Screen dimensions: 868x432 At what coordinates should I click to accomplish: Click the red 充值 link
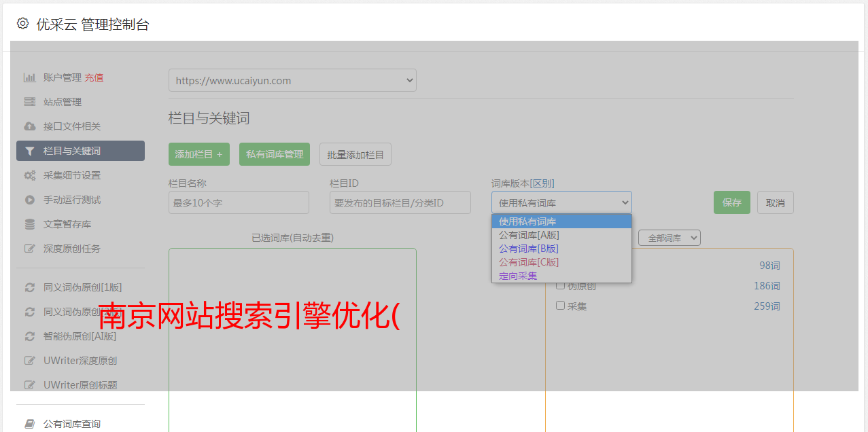pyautogui.click(x=94, y=77)
